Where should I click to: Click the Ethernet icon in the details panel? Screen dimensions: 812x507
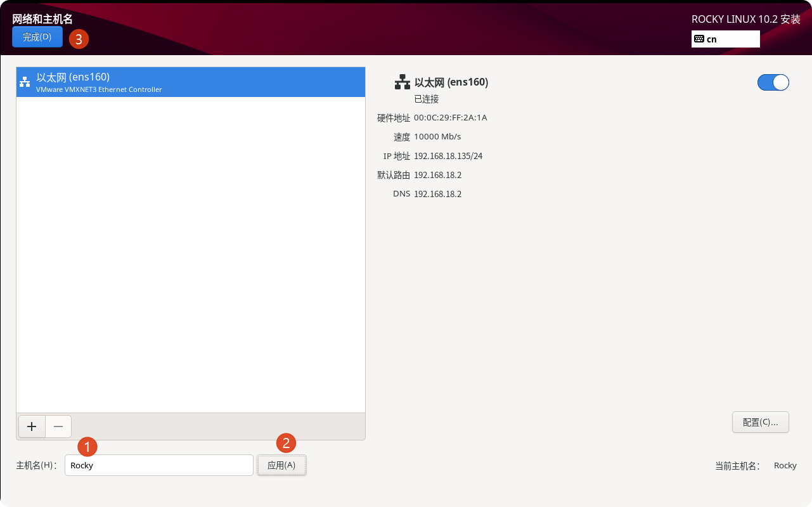402,82
